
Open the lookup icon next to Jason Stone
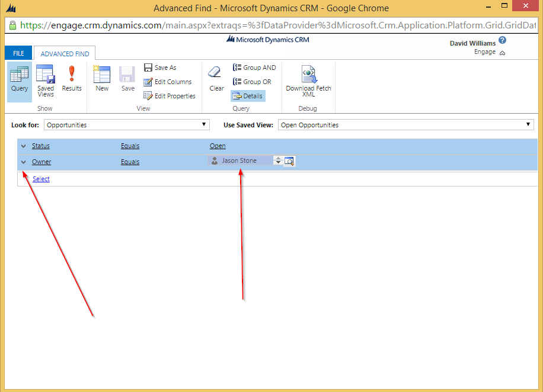coord(289,161)
